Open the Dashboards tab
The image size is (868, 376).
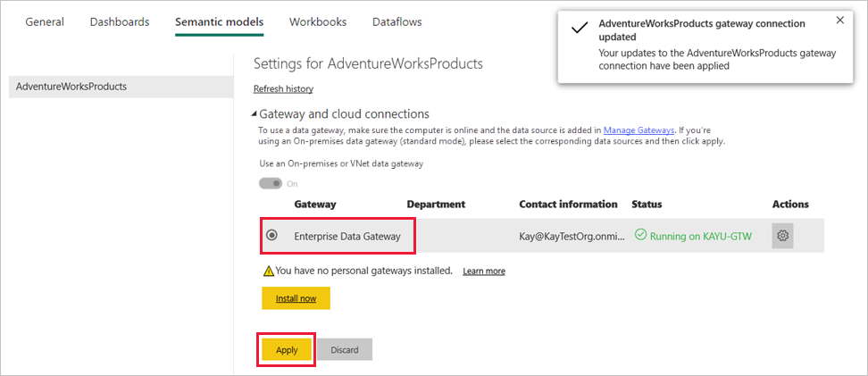pos(120,21)
